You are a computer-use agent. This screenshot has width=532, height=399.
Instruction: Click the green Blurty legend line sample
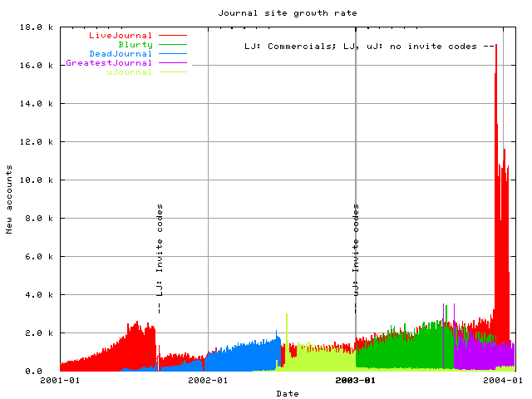[x=173, y=44]
